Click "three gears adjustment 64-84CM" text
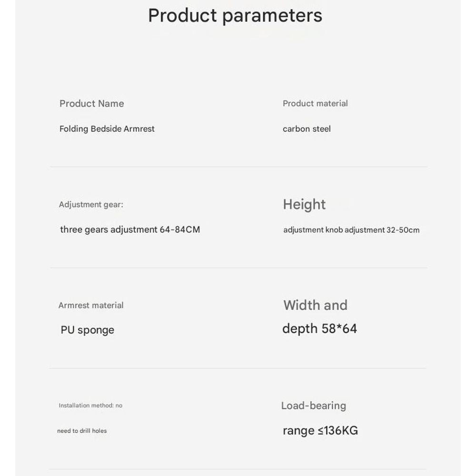Screen dimensions: 476x476 pos(130,230)
